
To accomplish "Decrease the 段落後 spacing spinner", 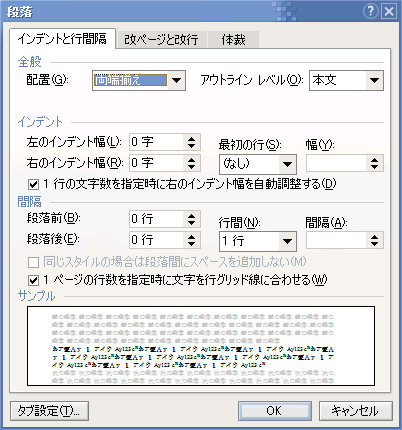I will pyautogui.click(x=191, y=244).
